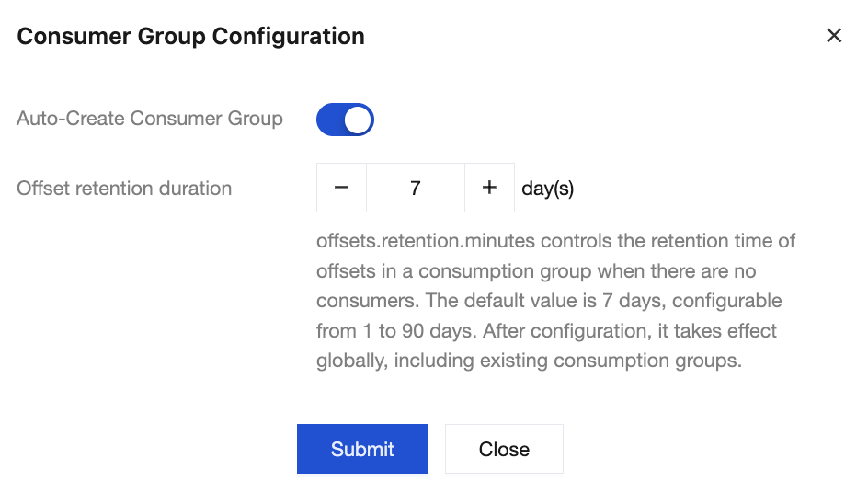The width and height of the screenshot is (868, 493).
Task: Focus the retention duration number field
Action: click(x=416, y=188)
